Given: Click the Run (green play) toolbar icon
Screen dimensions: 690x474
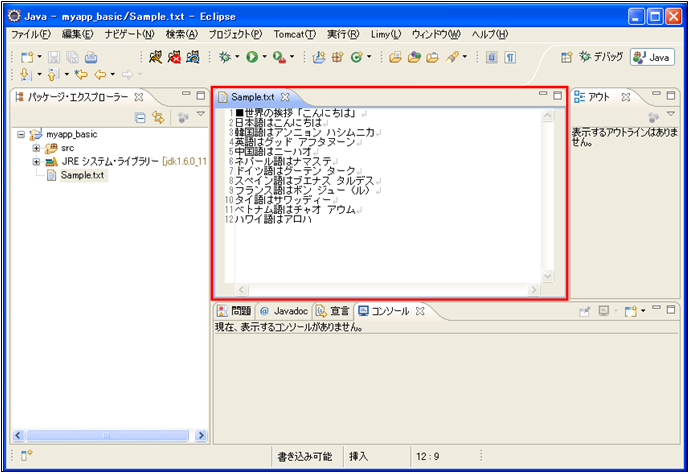Looking at the screenshot, I should [x=252, y=58].
